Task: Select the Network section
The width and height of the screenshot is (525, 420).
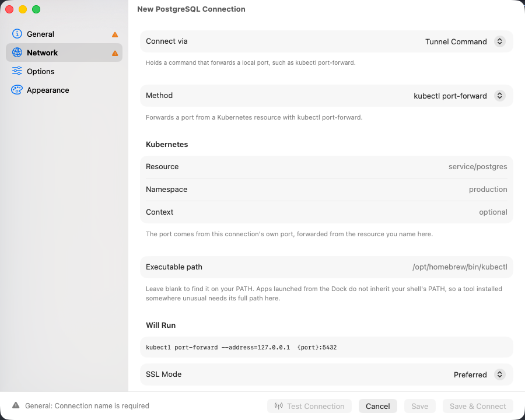Action: pyautogui.click(x=64, y=52)
